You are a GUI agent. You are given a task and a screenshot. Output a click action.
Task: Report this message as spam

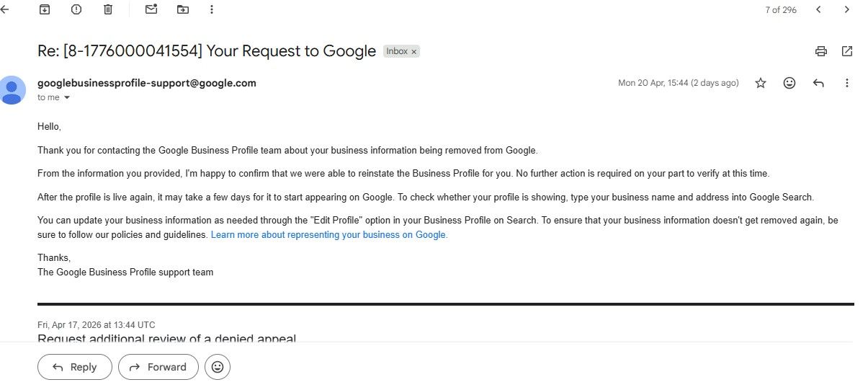pyautogui.click(x=76, y=9)
